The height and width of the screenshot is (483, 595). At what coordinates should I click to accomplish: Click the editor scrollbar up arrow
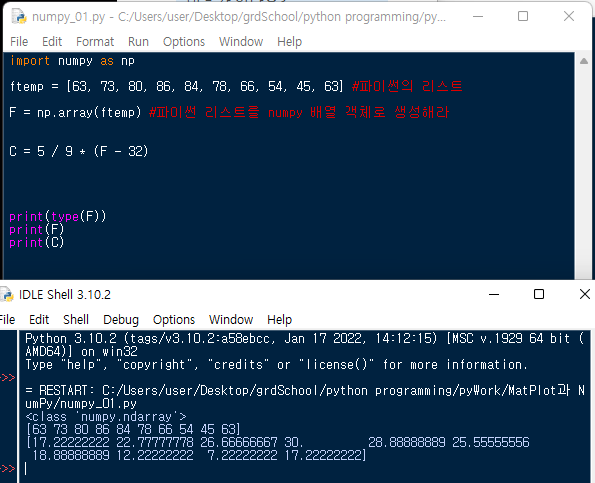click(x=584, y=61)
